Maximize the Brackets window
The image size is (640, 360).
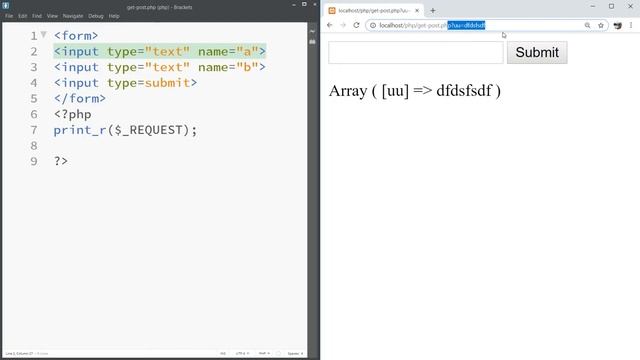pos(304,4)
